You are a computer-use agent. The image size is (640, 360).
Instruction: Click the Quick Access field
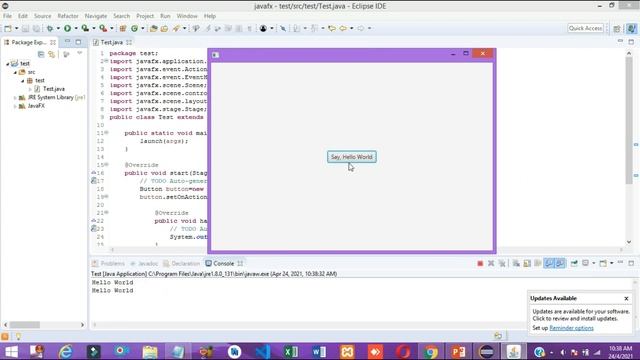click(586, 28)
